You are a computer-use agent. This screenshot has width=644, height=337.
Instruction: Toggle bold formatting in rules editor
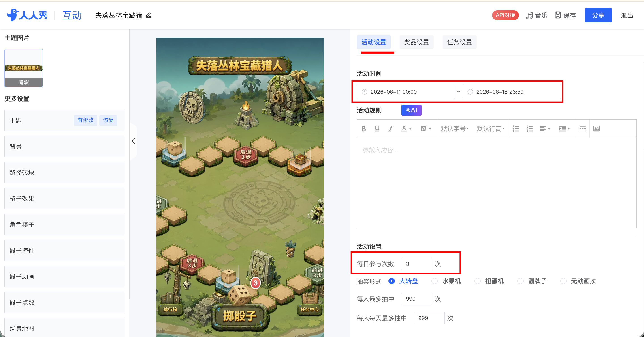tap(363, 129)
